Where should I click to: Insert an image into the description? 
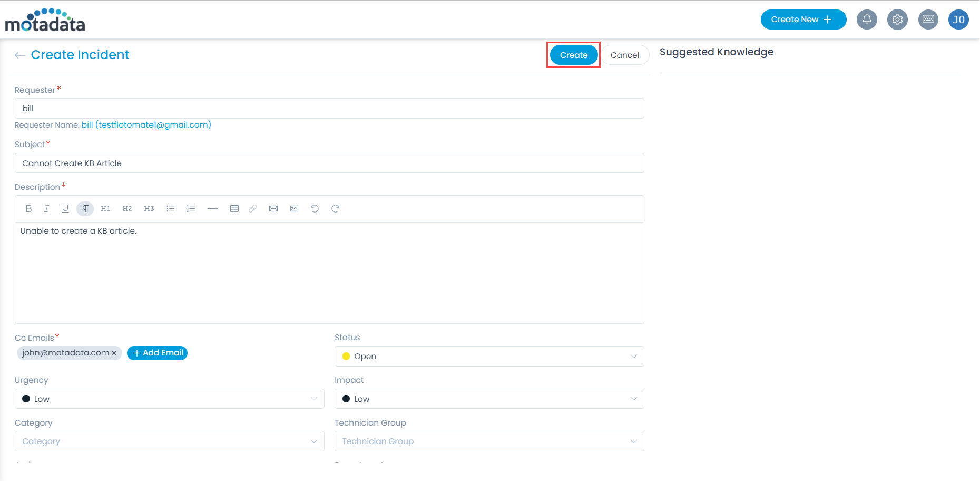(294, 208)
